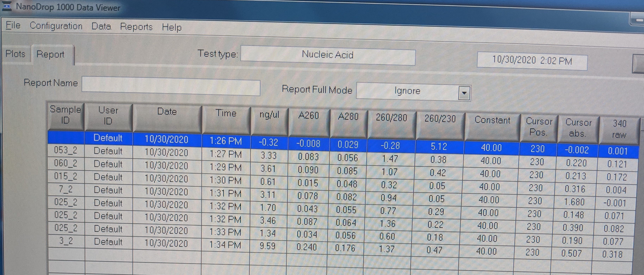Switch to the Plots tab

click(x=16, y=54)
